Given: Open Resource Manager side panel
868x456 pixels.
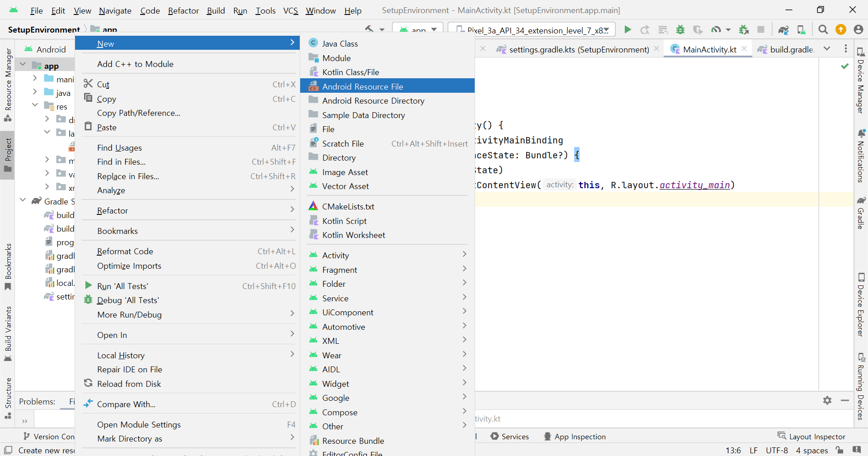Looking at the screenshot, I should (x=8, y=85).
